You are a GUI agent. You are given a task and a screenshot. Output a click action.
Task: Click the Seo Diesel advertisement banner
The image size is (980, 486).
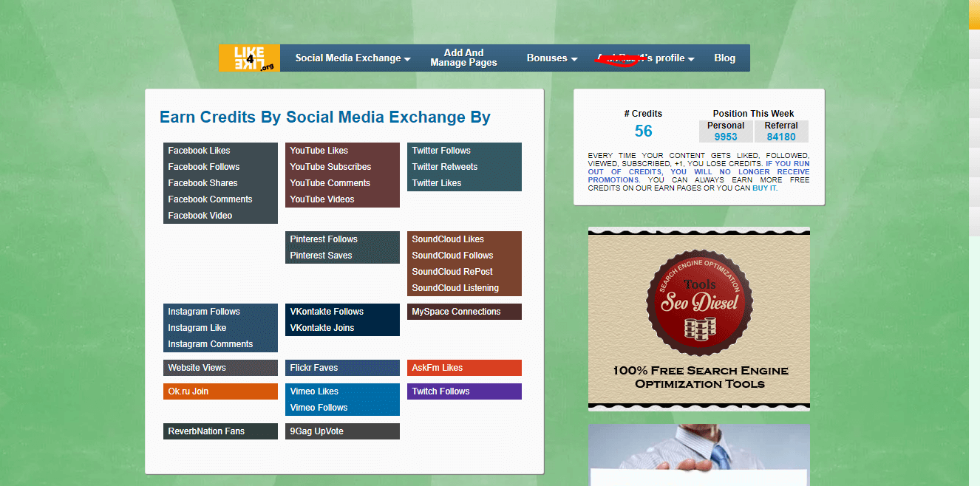[x=698, y=318]
